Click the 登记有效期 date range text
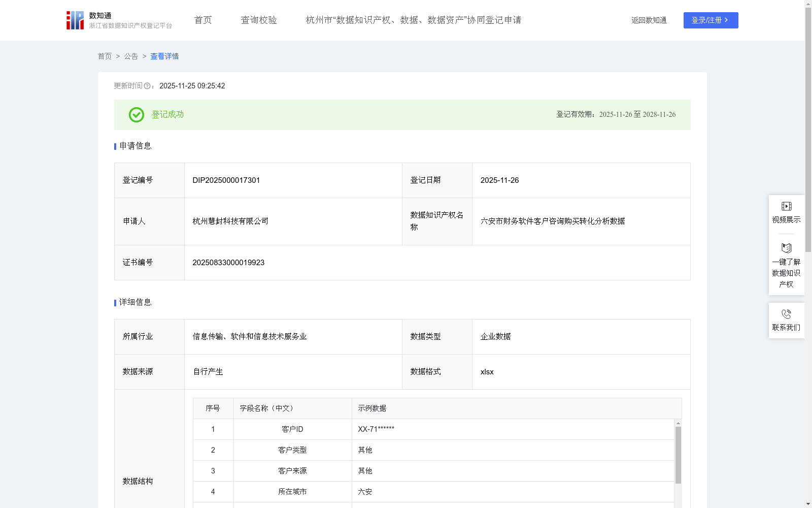The image size is (812, 508). 616,115
